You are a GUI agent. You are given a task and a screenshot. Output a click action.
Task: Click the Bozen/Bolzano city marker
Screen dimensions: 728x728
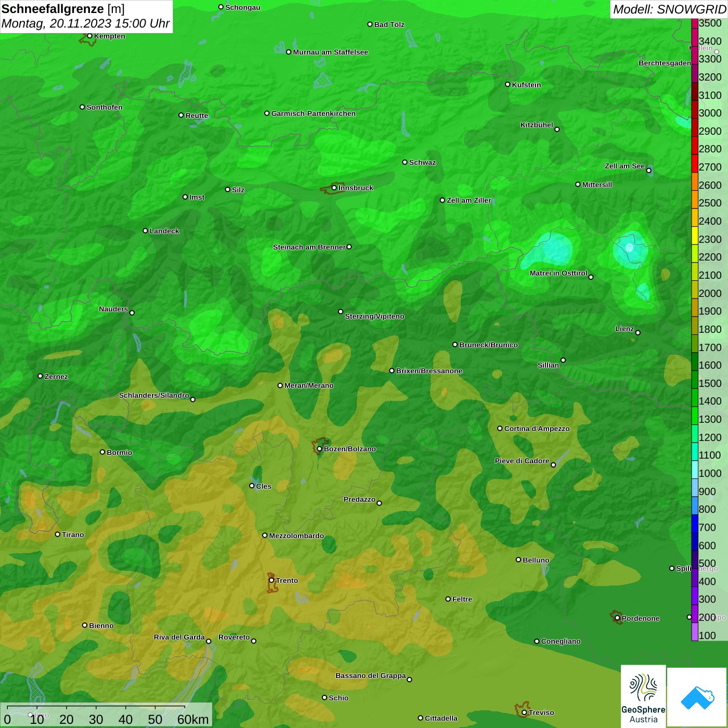320,449
